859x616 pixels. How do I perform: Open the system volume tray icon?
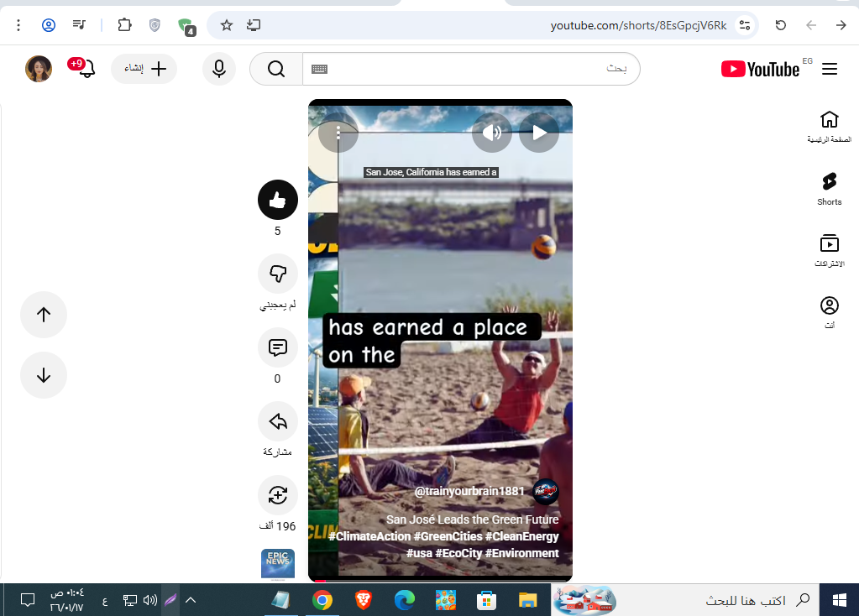point(150,600)
